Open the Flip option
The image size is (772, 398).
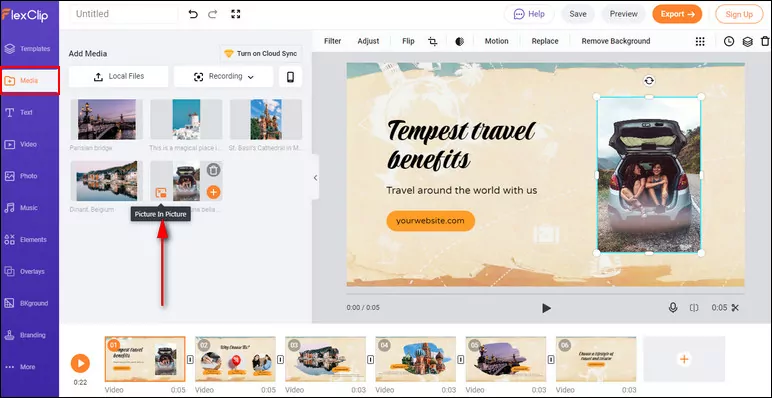coord(408,41)
